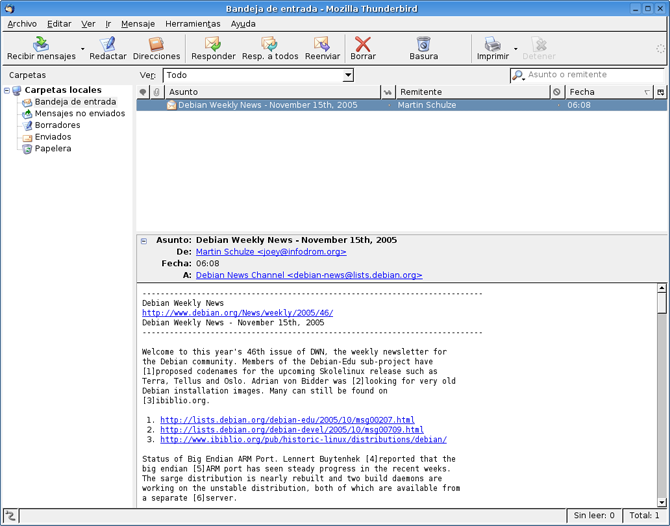Image resolution: width=670 pixels, height=526 pixels.
Task: Open the column picker icon
Action: click(x=661, y=92)
